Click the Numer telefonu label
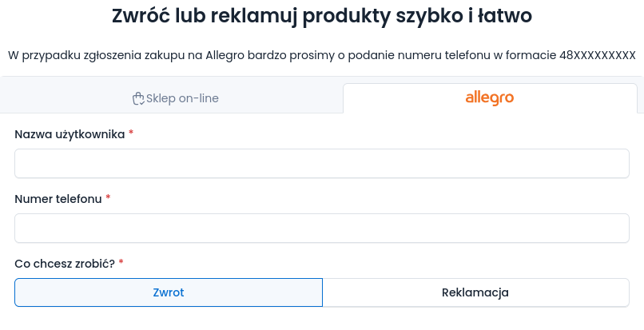Viewport: 644px width, 330px height. click(x=58, y=199)
